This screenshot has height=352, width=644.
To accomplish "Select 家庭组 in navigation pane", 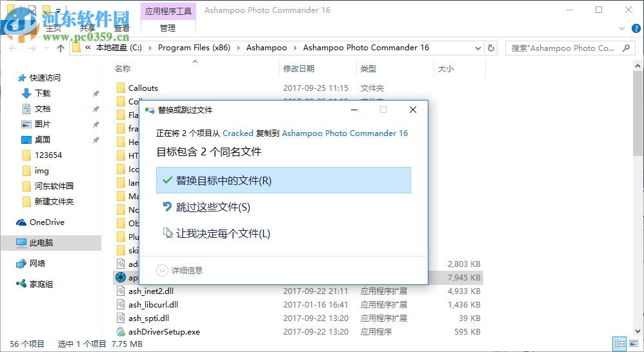I will [41, 284].
